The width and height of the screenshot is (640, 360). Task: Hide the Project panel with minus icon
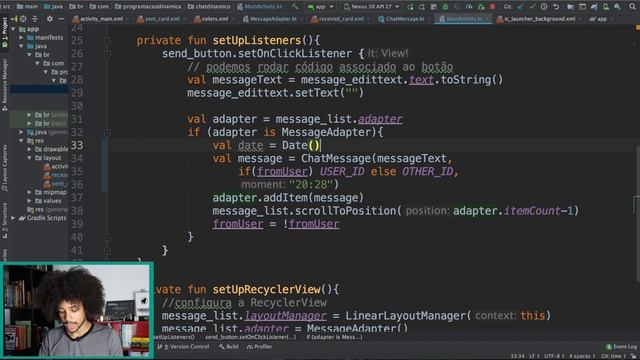coord(61,19)
